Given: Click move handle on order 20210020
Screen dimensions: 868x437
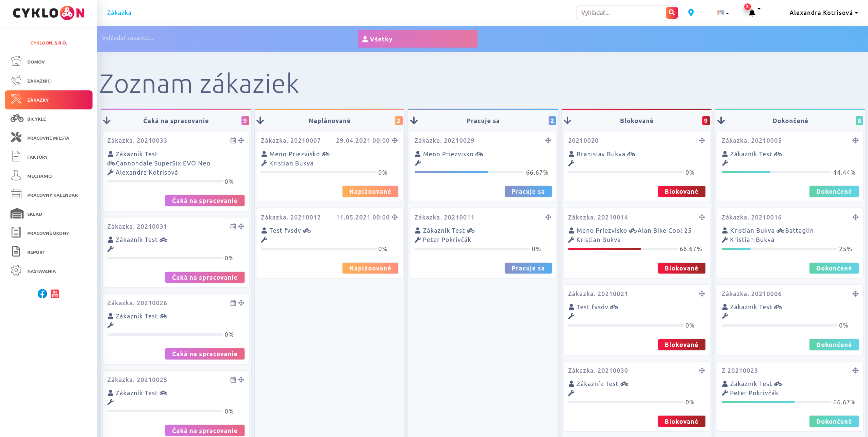Looking at the screenshot, I should tap(702, 140).
